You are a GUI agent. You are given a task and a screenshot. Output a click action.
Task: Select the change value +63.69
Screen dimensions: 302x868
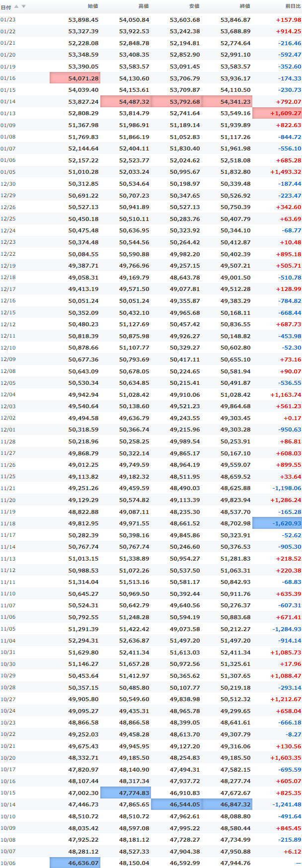pyautogui.click(x=291, y=219)
